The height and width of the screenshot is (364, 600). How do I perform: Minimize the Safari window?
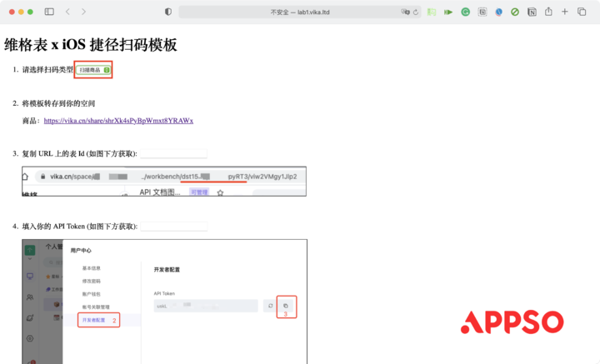pyautogui.click(x=21, y=12)
